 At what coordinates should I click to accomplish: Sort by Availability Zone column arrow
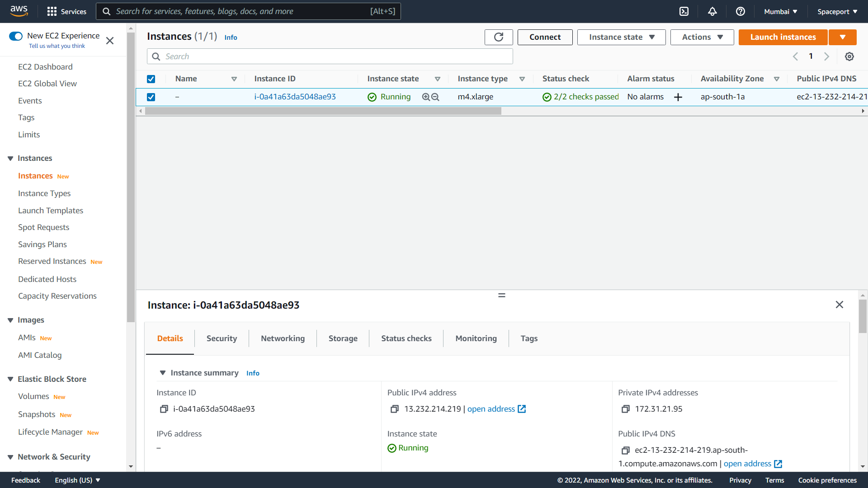[x=777, y=79]
